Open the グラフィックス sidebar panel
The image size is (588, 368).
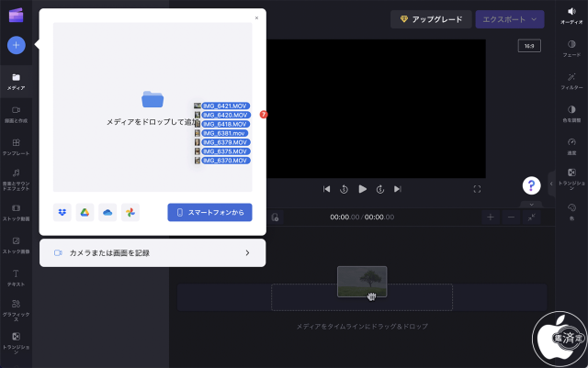(17, 310)
